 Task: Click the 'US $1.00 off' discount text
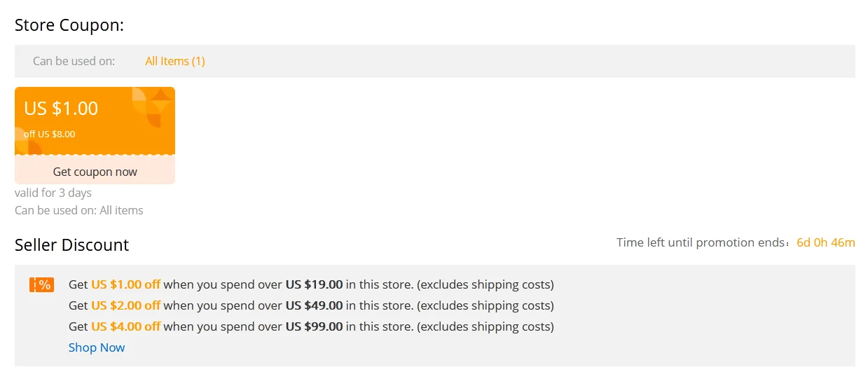[125, 284]
